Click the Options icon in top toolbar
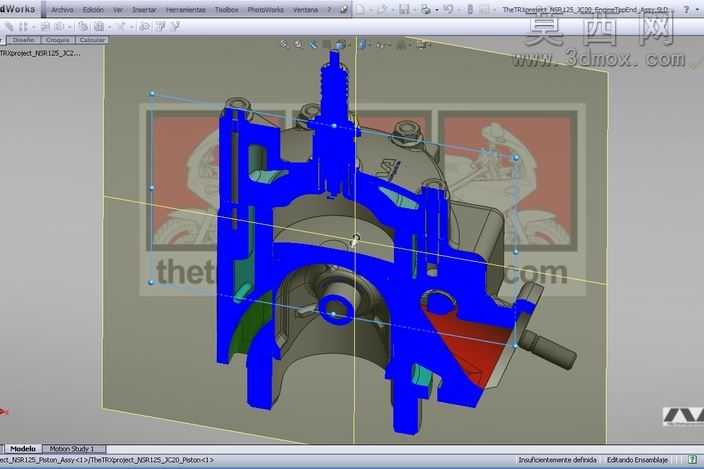This screenshot has width=704, height=469. [484, 9]
